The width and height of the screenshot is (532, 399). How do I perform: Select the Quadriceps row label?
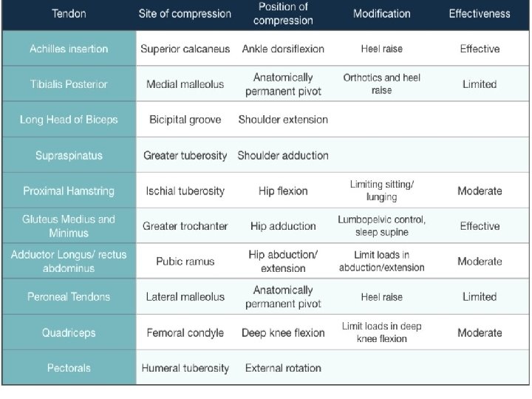69,332
